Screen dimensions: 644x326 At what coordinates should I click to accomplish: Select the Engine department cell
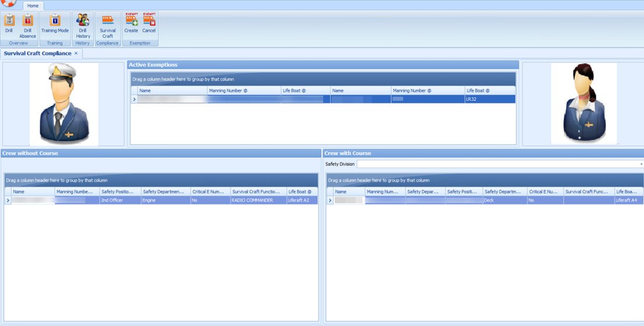[166, 201]
